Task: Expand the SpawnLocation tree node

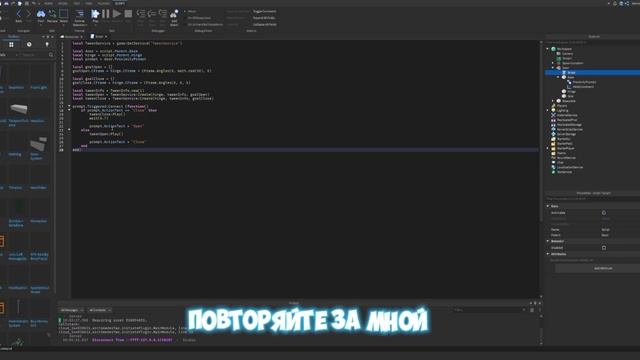Action: 553,63
